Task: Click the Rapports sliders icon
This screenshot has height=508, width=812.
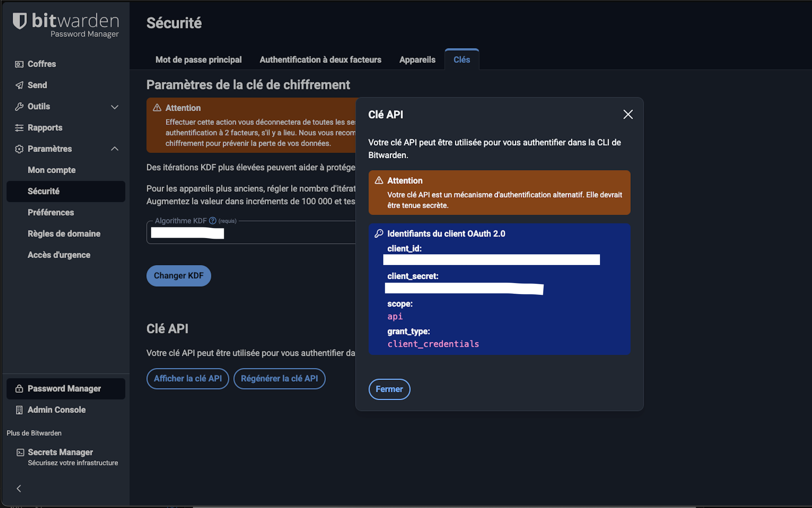Action: coord(19,128)
